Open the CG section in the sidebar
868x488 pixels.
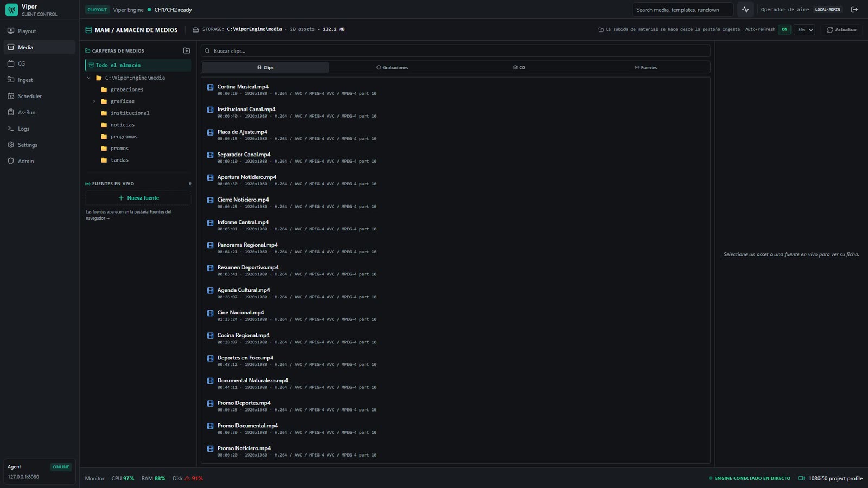click(40, 63)
